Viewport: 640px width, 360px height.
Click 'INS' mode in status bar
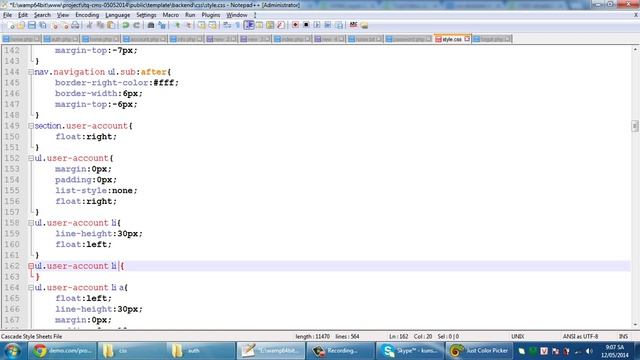(623, 337)
